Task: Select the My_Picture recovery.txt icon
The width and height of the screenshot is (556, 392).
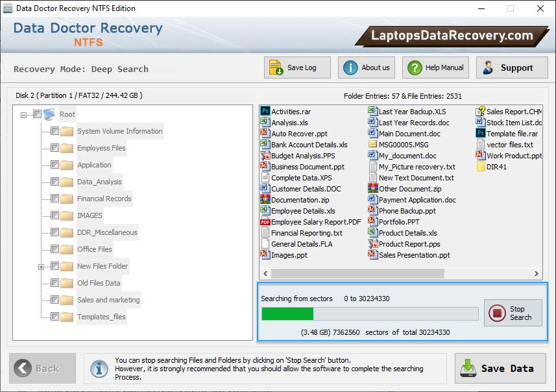Action: pyautogui.click(x=372, y=166)
